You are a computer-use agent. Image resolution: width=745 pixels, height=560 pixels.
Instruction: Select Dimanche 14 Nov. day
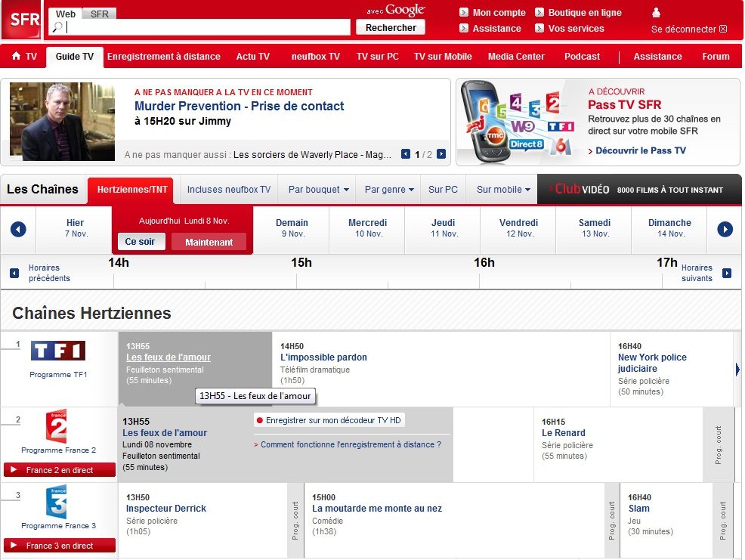click(x=669, y=228)
